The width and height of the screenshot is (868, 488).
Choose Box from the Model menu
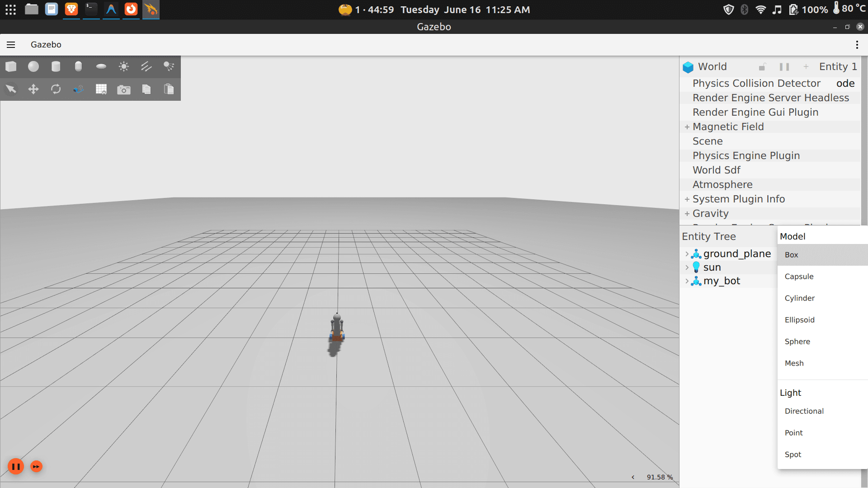(x=823, y=255)
